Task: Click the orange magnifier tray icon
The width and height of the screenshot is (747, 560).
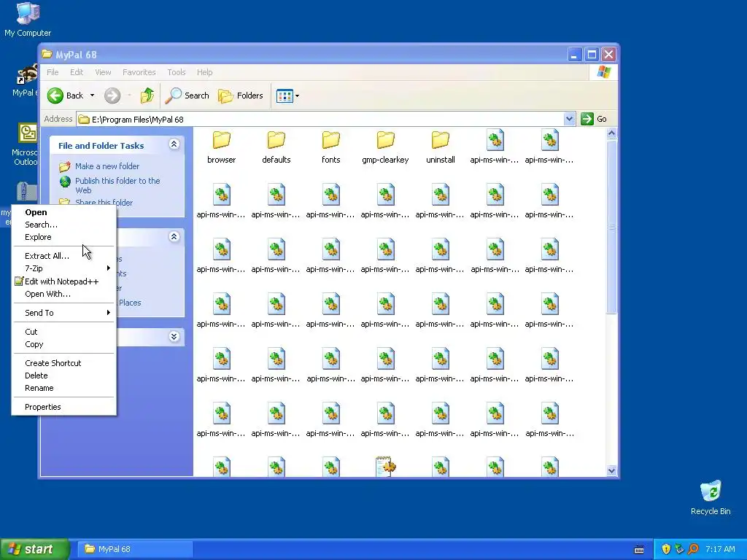Action: [693, 549]
